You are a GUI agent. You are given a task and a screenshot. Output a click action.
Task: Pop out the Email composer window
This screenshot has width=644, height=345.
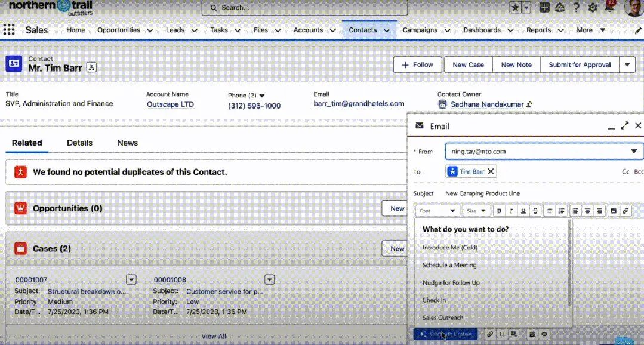pyautogui.click(x=625, y=126)
